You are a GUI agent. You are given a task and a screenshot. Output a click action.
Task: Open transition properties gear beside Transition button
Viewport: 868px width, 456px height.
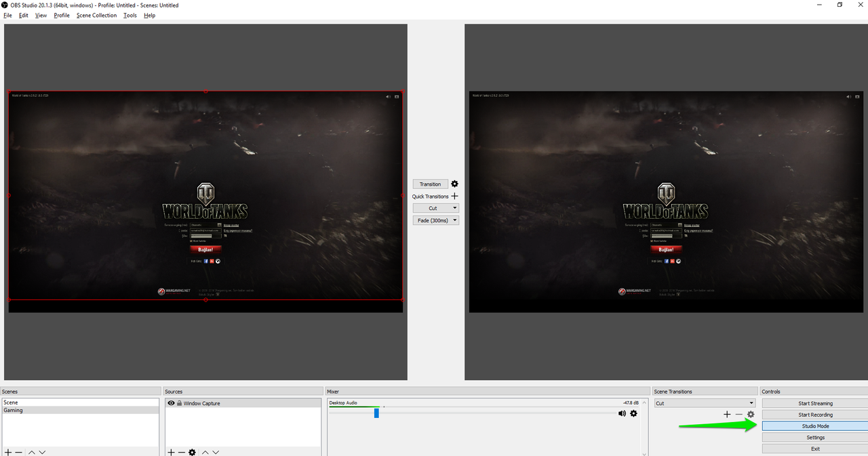tap(454, 184)
